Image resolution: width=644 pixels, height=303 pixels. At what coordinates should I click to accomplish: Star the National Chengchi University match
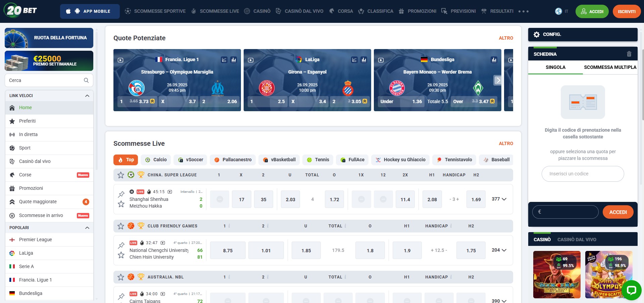coord(121,255)
